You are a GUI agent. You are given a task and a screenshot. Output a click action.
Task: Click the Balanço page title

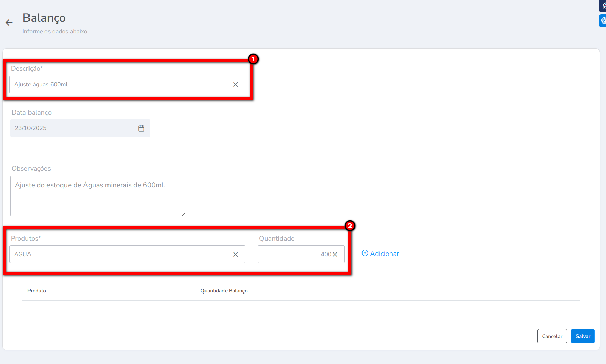[44, 18]
